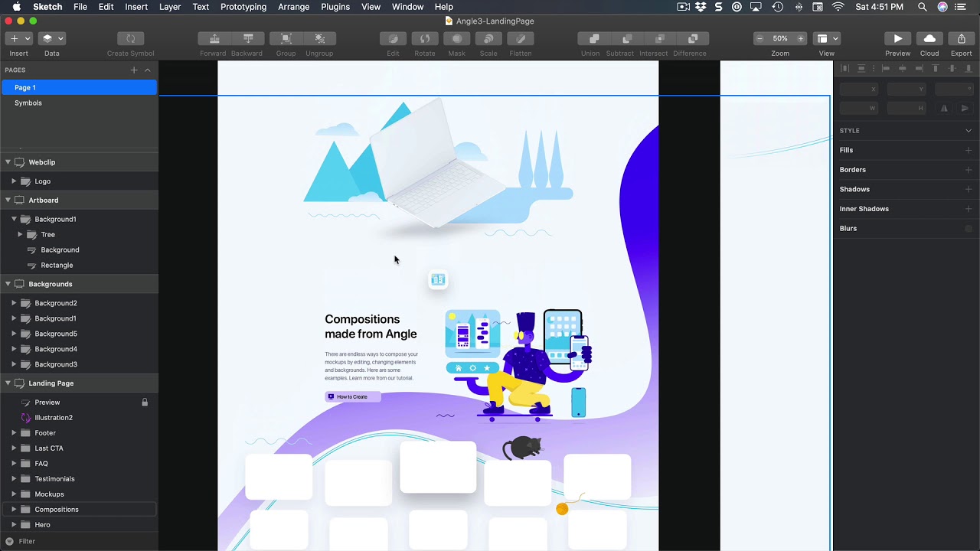Click How to Create button on canvas
Viewport: 980px width, 551px height.
tap(352, 396)
